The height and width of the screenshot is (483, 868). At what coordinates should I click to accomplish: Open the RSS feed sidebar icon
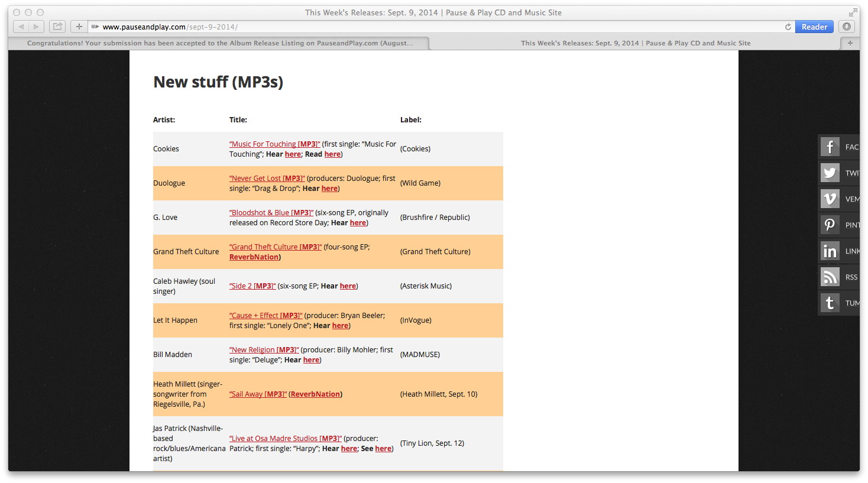830,277
